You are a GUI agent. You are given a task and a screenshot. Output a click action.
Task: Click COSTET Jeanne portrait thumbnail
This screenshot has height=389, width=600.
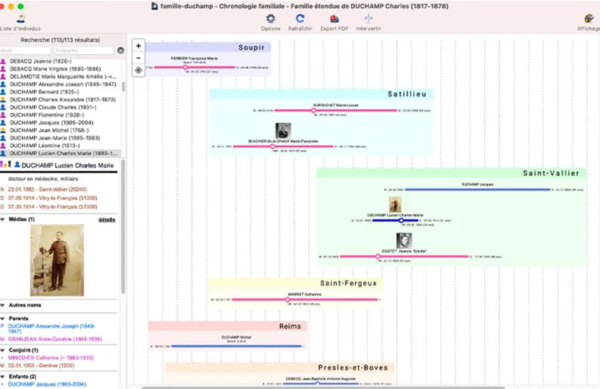click(x=404, y=241)
